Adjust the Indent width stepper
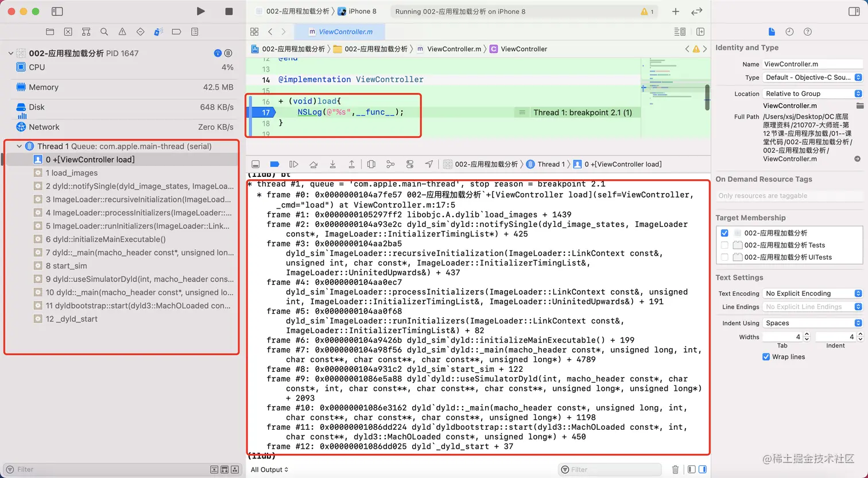Image resolution: width=868 pixels, height=478 pixels. [859, 337]
